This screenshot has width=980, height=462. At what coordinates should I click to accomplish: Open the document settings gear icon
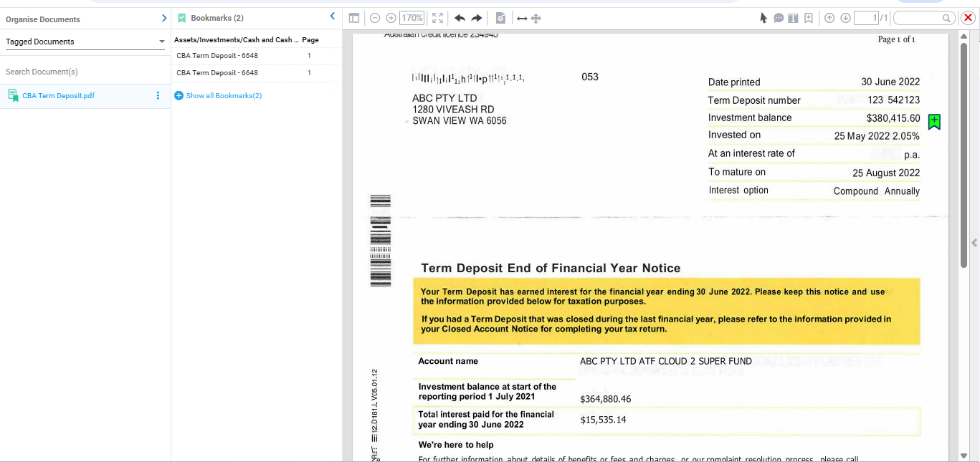click(x=500, y=18)
